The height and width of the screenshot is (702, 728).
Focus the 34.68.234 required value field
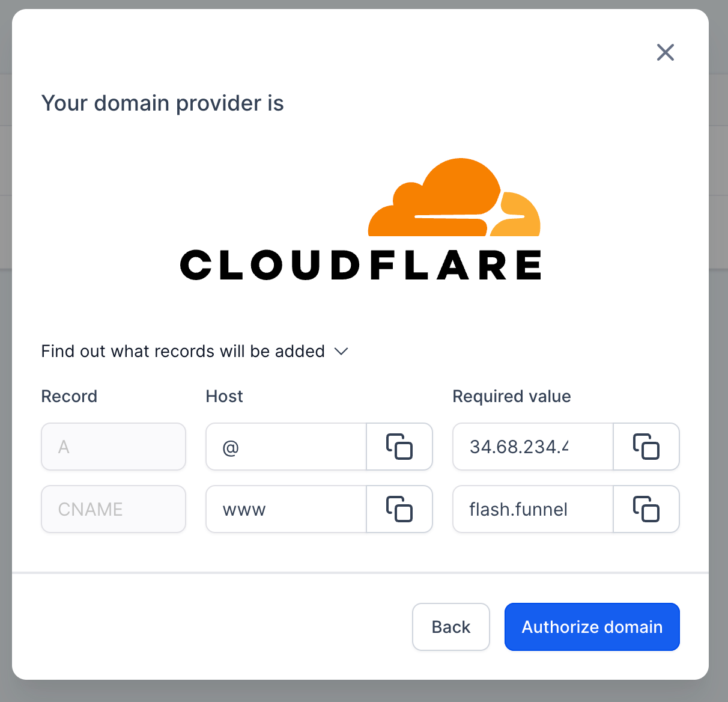click(x=533, y=447)
